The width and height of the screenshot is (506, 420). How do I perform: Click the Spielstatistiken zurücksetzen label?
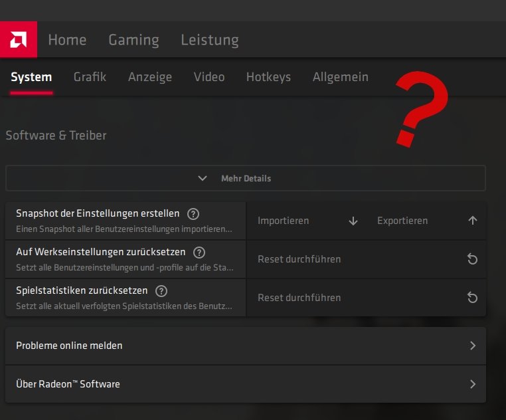[x=82, y=291]
